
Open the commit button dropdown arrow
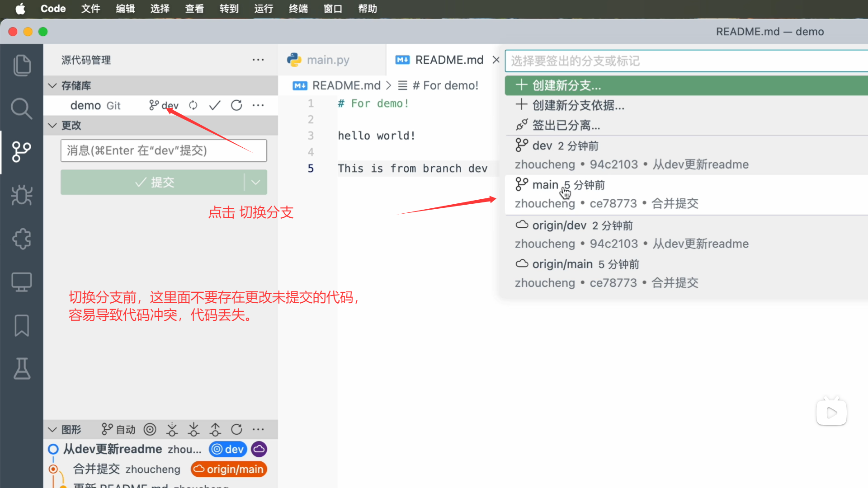(x=255, y=182)
